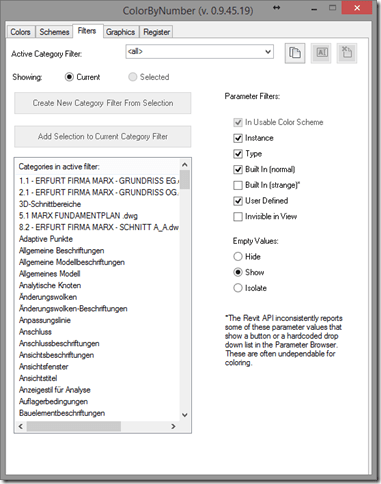Go to the Graphics tab

[x=120, y=32]
